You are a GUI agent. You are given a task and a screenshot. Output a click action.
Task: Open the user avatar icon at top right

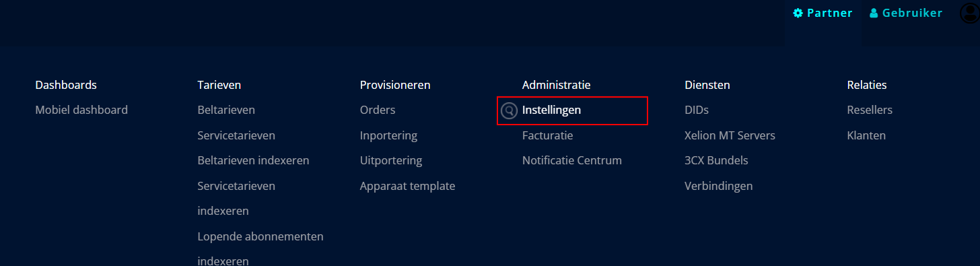[971, 13]
